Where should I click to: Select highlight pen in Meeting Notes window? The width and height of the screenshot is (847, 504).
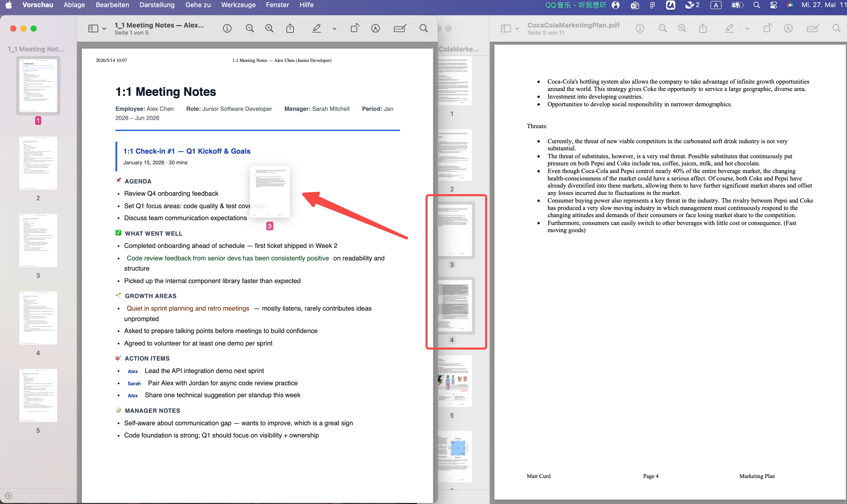(x=316, y=28)
